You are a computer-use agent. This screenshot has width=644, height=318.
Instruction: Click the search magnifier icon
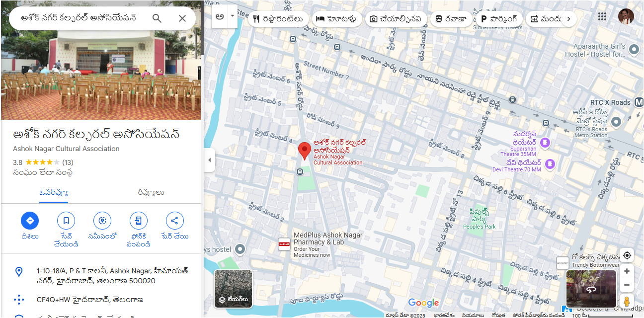click(x=157, y=18)
